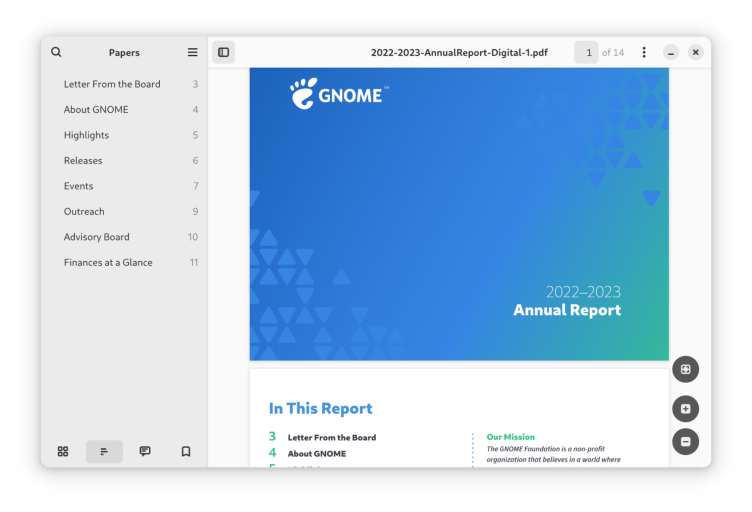Show the annotations panel
752x512 pixels.
coord(145,452)
